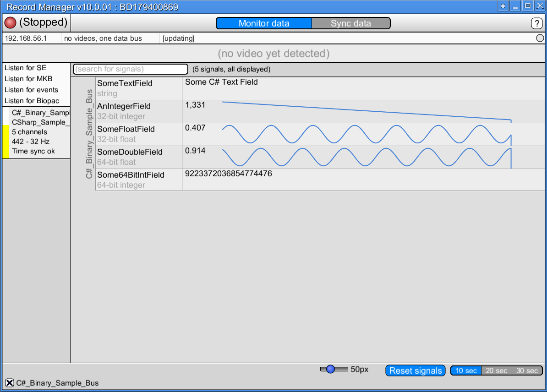Select the 20 sec time window
Image resolution: width=547 pixels, height=392 pixels.
(497, 370)
